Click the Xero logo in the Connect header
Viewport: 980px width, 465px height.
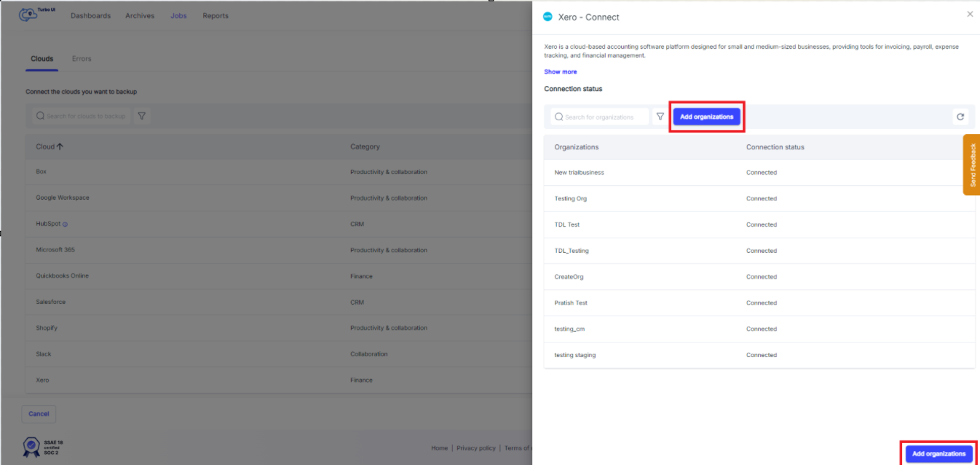(546, 16)
